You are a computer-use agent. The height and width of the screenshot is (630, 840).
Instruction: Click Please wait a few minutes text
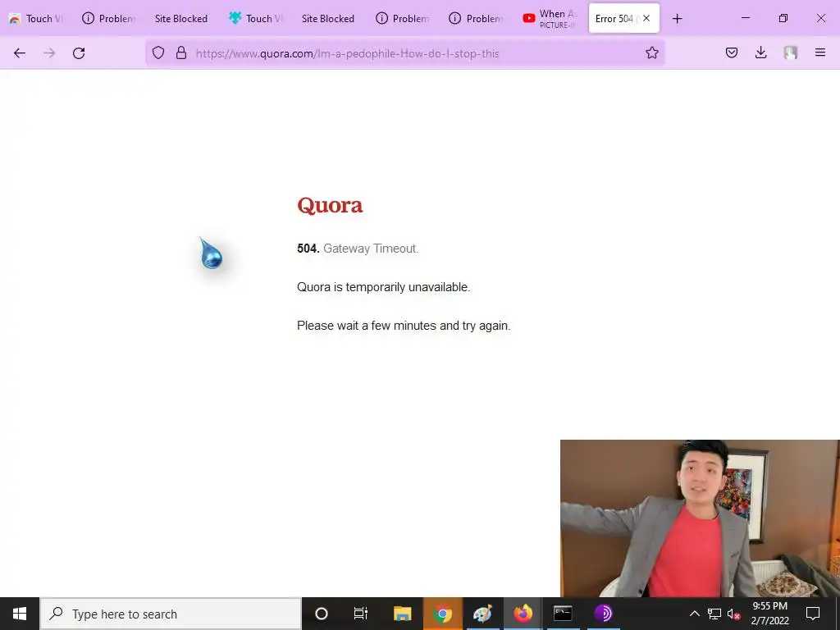[x=404, y=326]
